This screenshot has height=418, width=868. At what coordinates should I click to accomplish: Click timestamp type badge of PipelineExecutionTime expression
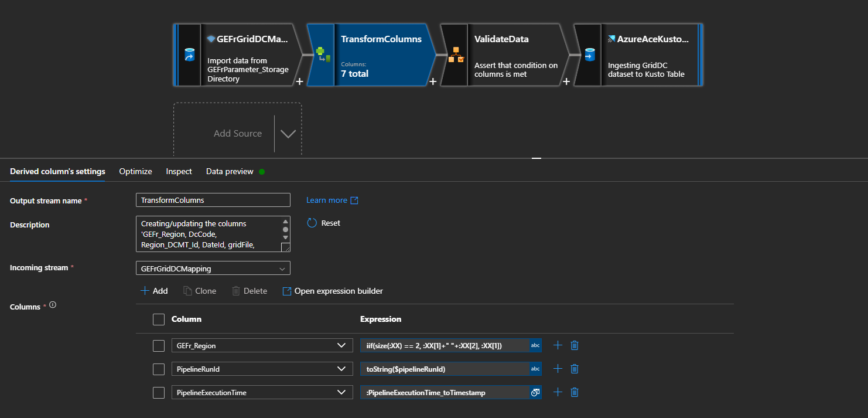(x=535, y=392)
